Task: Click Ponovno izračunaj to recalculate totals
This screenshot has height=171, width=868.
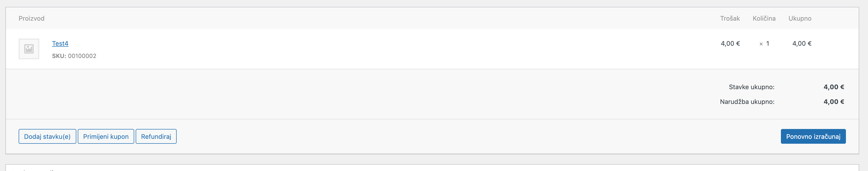Action: [814, 136]
